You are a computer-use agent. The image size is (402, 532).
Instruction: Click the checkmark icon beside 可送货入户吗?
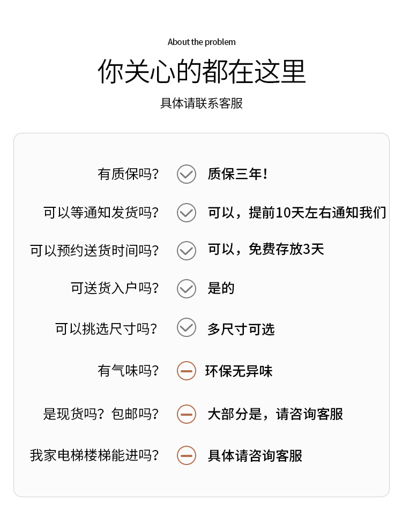[187, 289]
